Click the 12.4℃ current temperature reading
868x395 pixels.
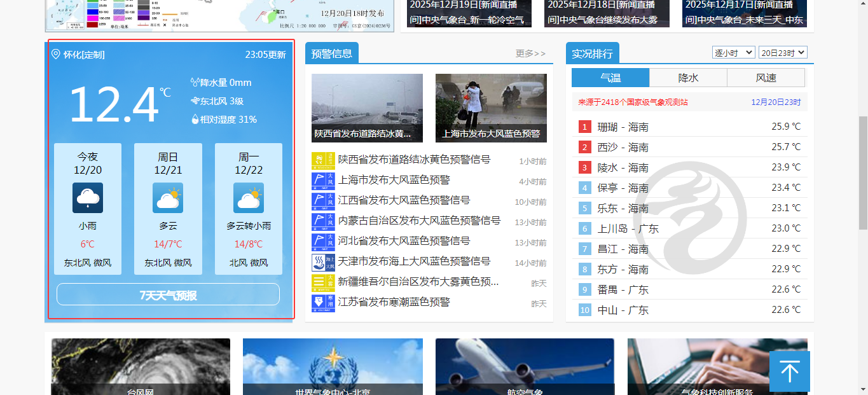click(120, 105)
